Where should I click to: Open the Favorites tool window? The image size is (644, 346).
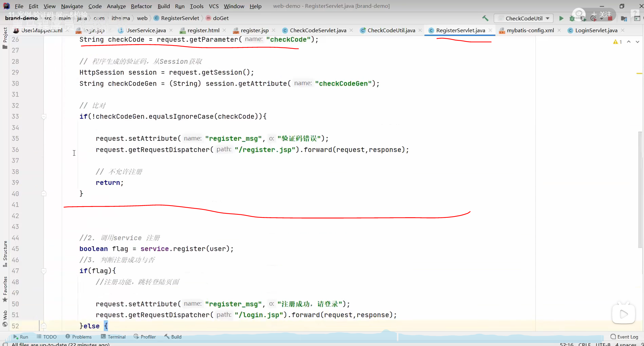pos(5,289)
